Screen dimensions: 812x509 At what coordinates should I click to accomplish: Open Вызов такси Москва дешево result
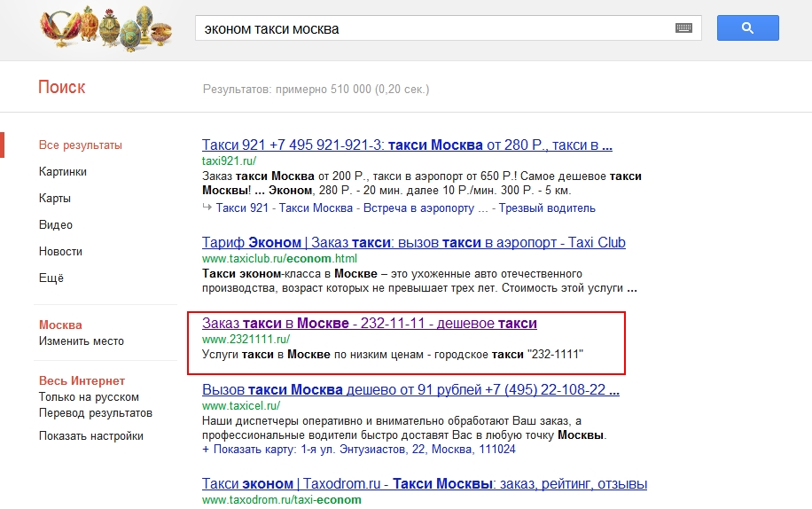410,389
